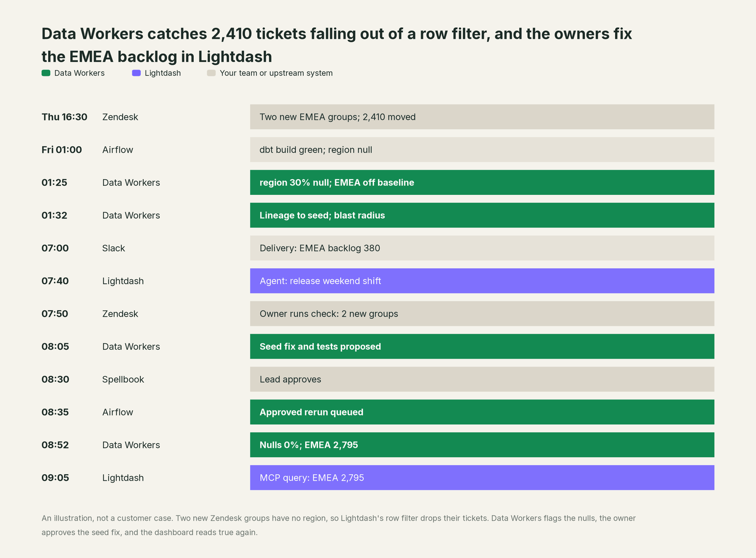Select the 'Nulls 0%; EMEA 2,795' bar
756x558 pixels.
pos(482,445)
